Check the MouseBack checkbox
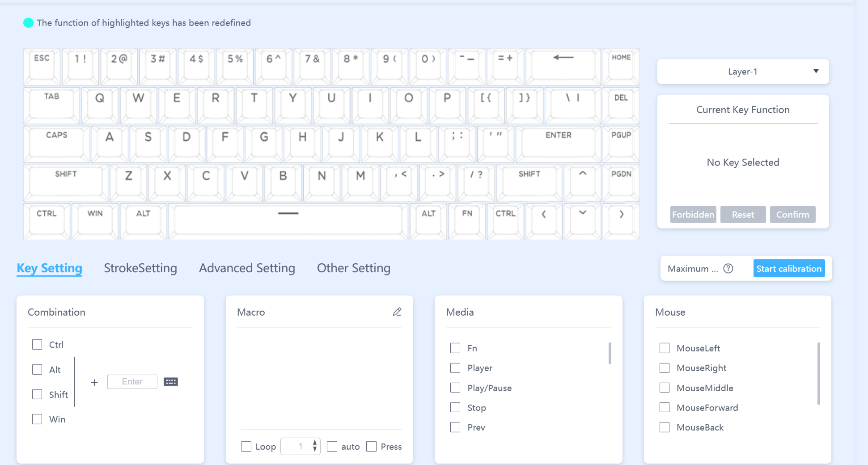Viewport: 868px width, 465px height. pyautogui.click(x=665, y=427)
